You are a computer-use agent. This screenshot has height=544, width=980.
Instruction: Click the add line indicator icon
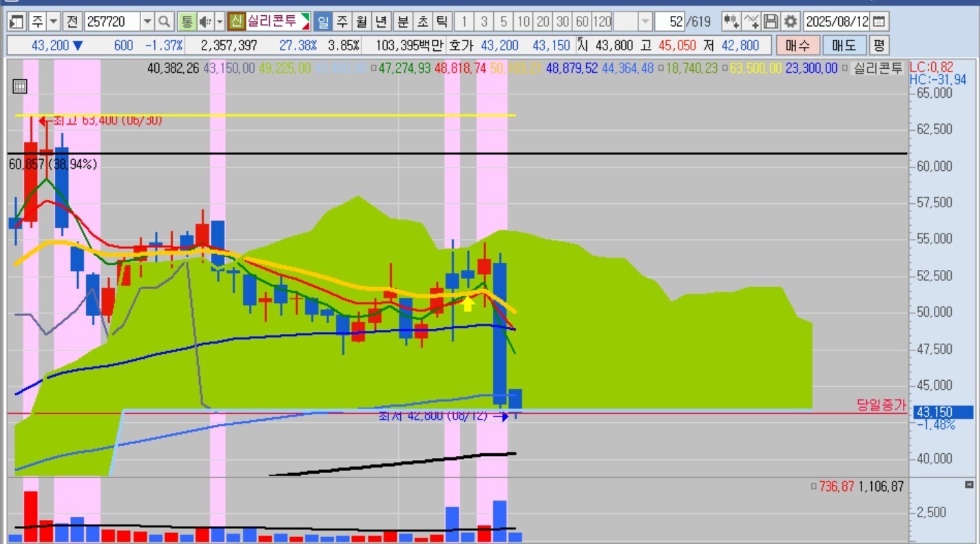pos(751,21)
